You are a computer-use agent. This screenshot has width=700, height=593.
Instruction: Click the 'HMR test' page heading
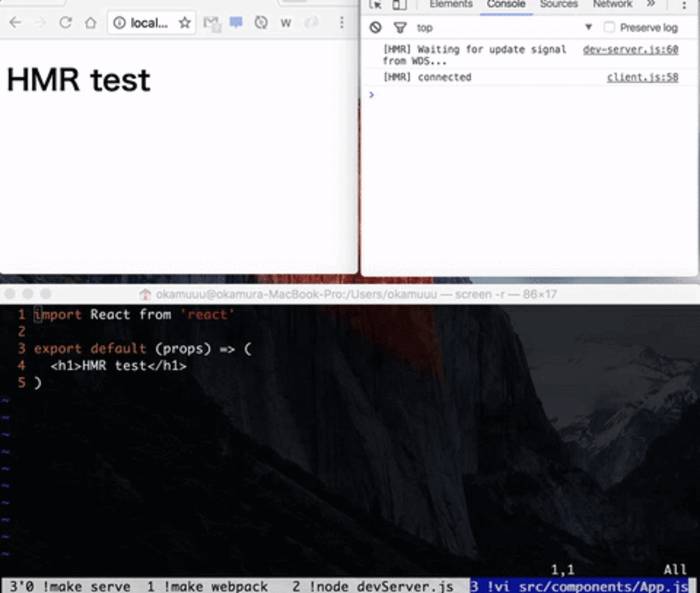[x=79, y=80]
